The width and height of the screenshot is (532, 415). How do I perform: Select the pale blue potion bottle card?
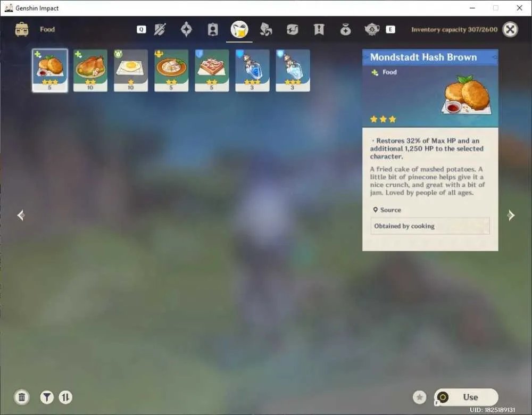click(x=293, y=71)
